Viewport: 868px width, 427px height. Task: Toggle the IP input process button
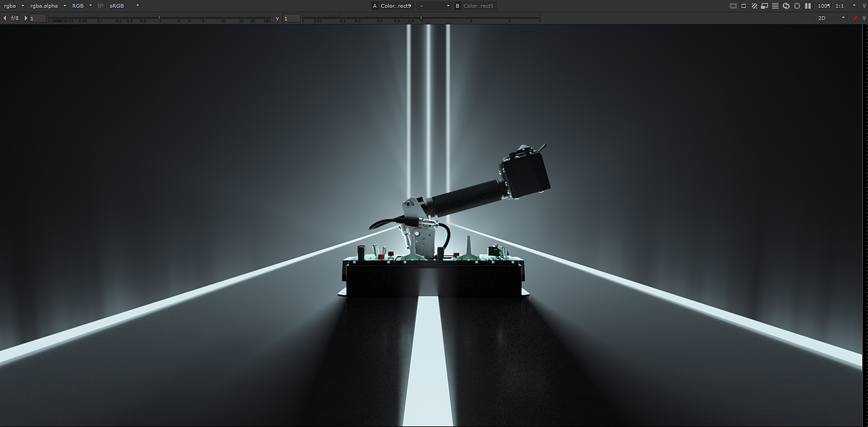pyautogui.click(x=101, y=5)
